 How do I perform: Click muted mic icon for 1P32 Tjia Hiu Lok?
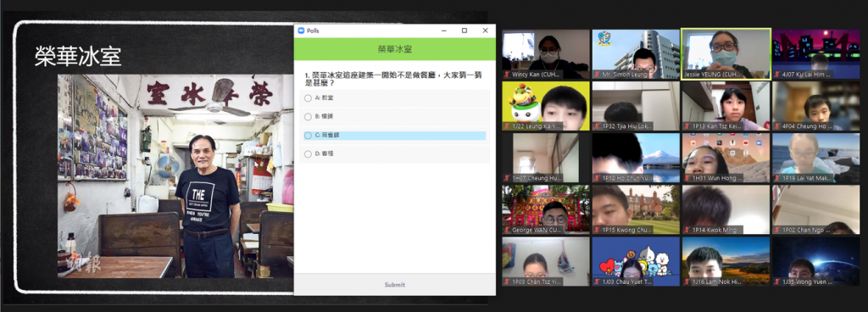pyautogui.click(x=598, y=126)
